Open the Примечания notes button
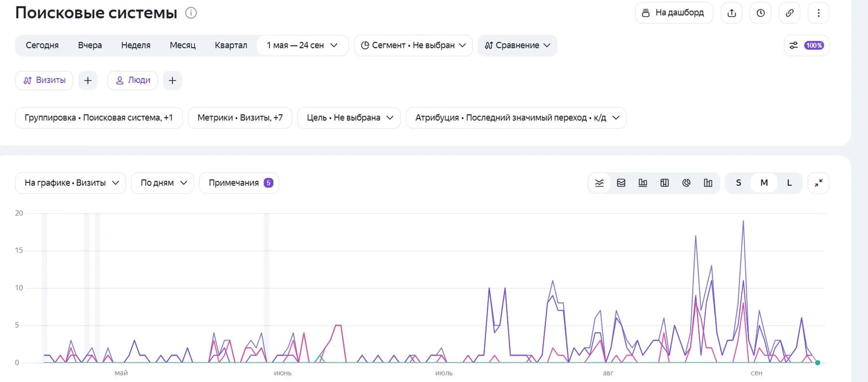This screenshot has height=382, width=868. pos(239,183)
